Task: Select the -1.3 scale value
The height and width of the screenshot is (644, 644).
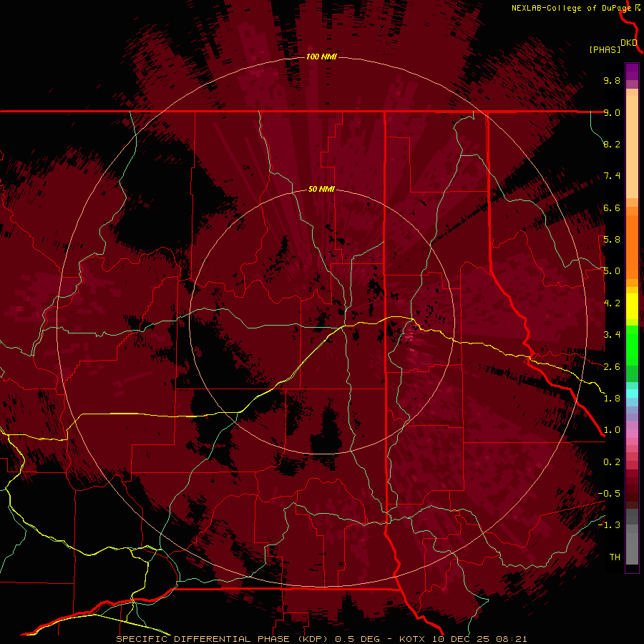Action: pos(609,525)
